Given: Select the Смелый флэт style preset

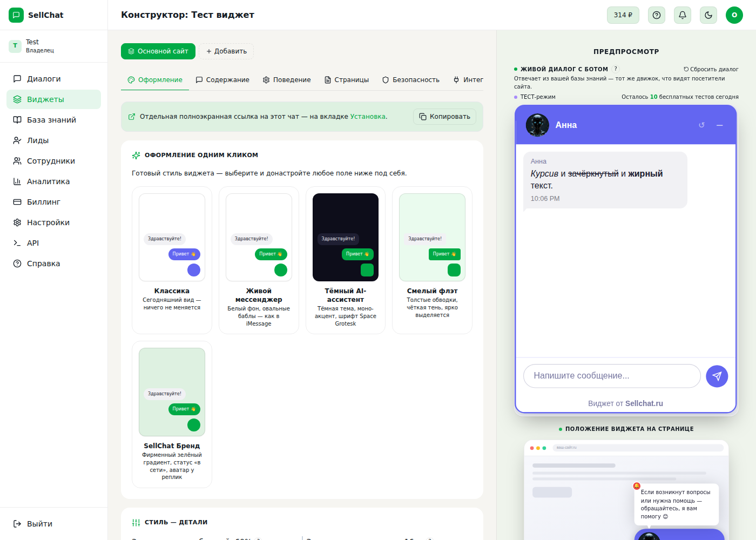Looking at the screenshot, I should click(432, 260).
